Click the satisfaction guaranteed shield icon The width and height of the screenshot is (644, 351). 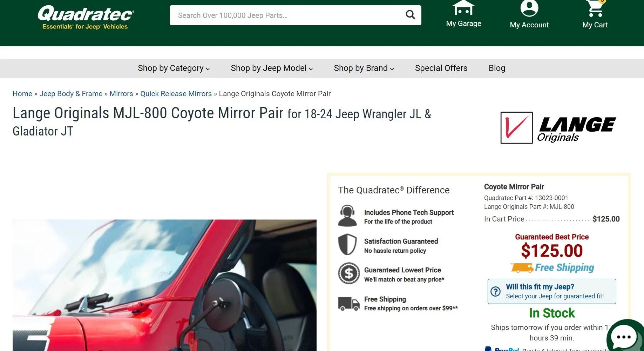(347, 244)
